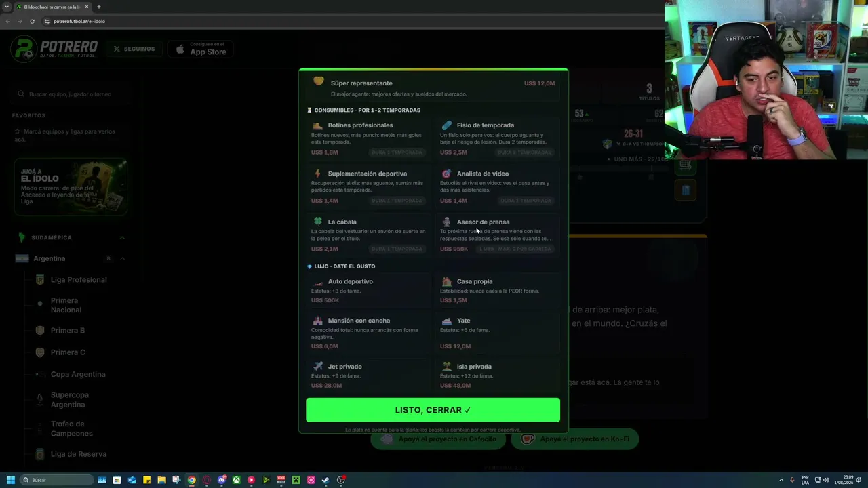Click the Auto deportivo car icon
Viewport: 868px width, 488px height.
317,281
